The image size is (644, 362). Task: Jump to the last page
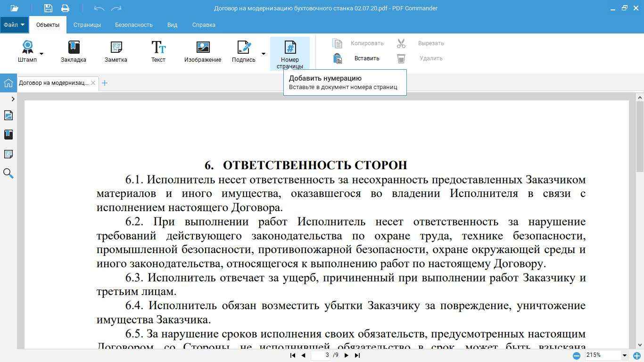pos(357,355)
